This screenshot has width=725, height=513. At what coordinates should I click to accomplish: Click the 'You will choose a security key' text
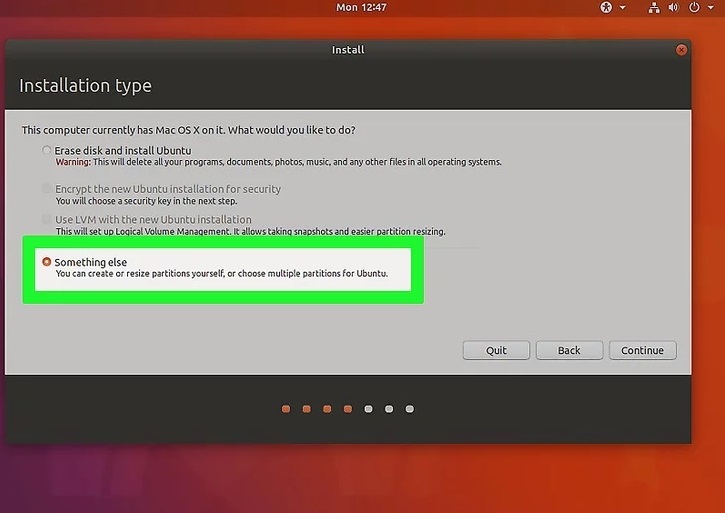146,201
